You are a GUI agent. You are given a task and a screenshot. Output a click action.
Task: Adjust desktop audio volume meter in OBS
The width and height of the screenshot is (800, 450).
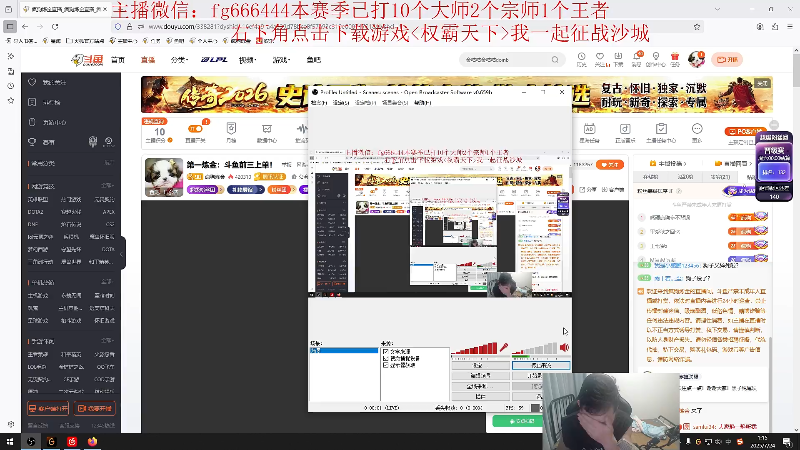pyautogui.click(x=534, y=348)
